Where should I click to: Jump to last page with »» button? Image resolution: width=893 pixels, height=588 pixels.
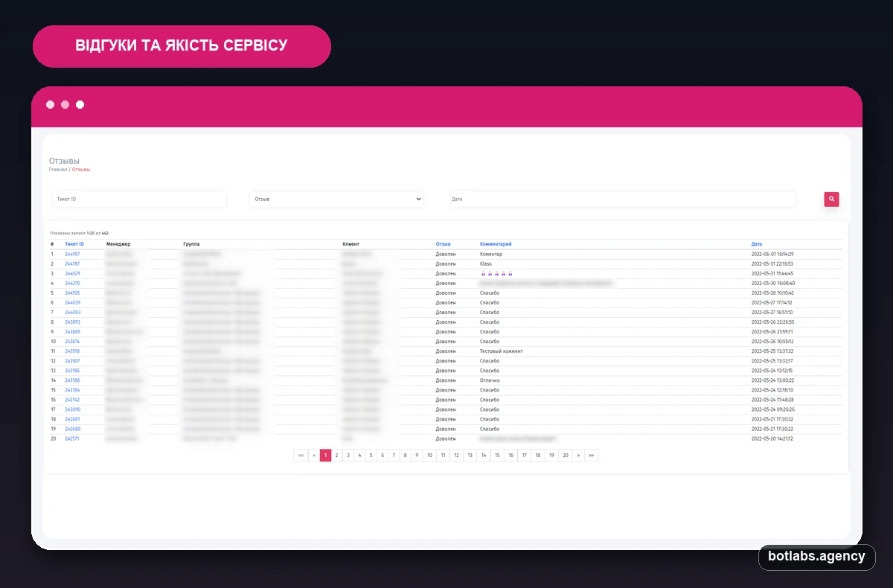click(591, 455)
